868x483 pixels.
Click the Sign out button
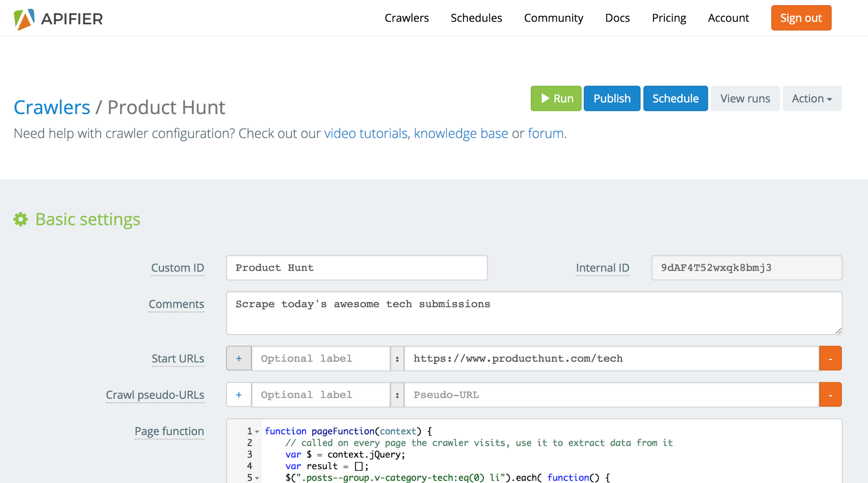[801, 18]
